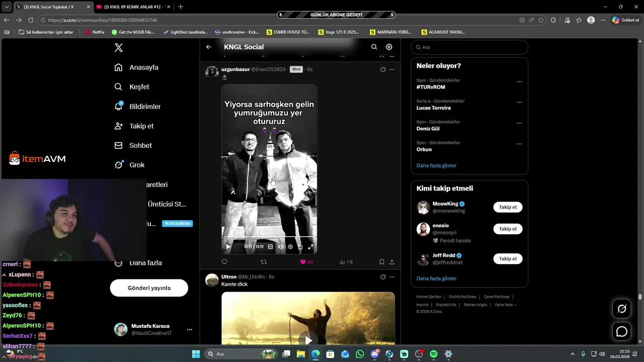Open KNGL Social community settings gear
The height and width of the screenshot is (362, 644).
click(x=389, y=47)
